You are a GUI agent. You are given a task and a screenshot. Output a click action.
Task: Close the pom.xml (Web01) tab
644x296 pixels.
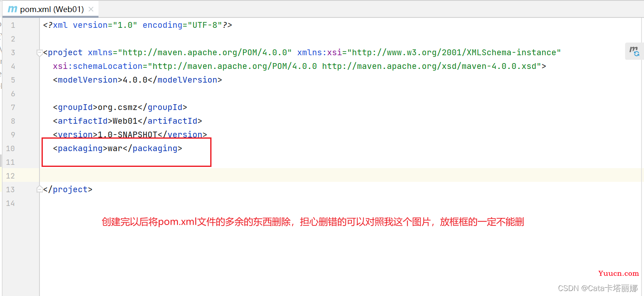(91, 9)
